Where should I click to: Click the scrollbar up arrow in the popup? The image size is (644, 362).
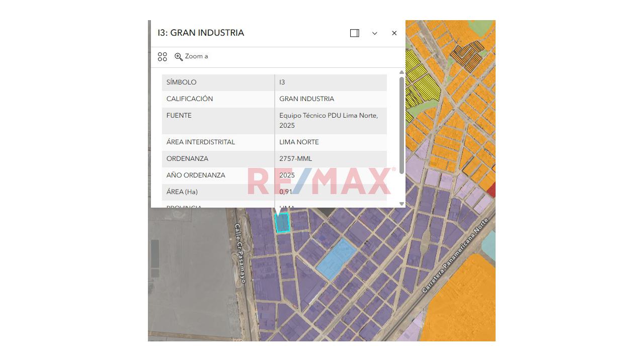(x=401, y=73)
